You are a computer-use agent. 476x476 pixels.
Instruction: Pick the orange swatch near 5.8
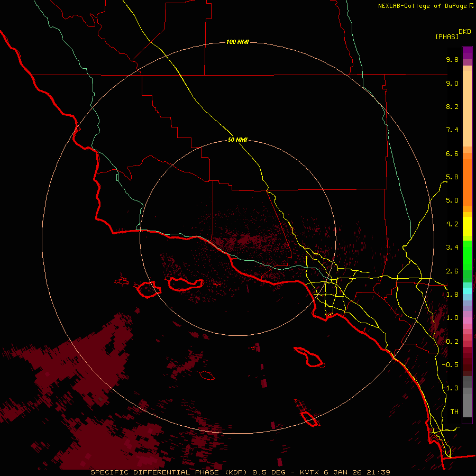pyautogui.click(x=467, y=179)
